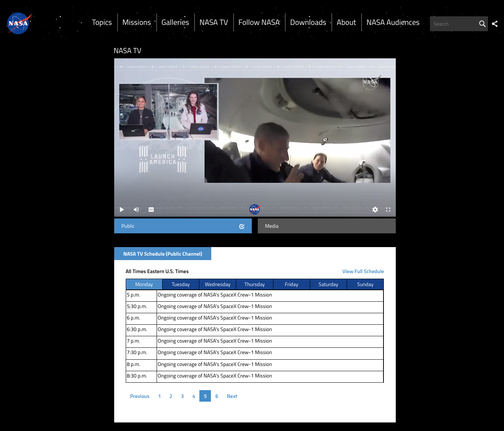Click the 5 p.m. time cell
Image resolution: width=504 pixels, height=431 pixels.
pyautogui.click(x=141, y=295)
